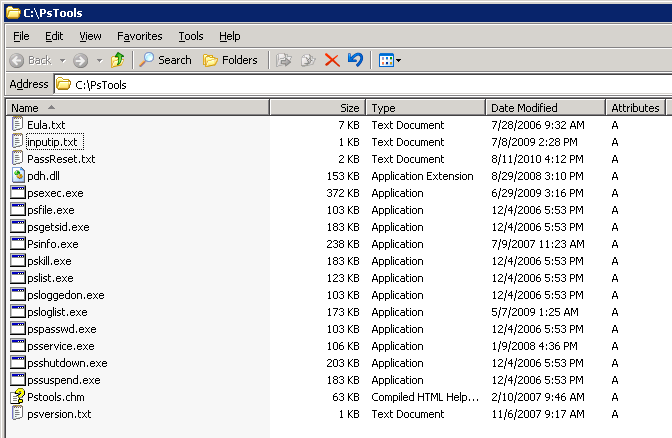Open the Views button menu
Viewport: 672px width, 438px height.
point(390,60)
